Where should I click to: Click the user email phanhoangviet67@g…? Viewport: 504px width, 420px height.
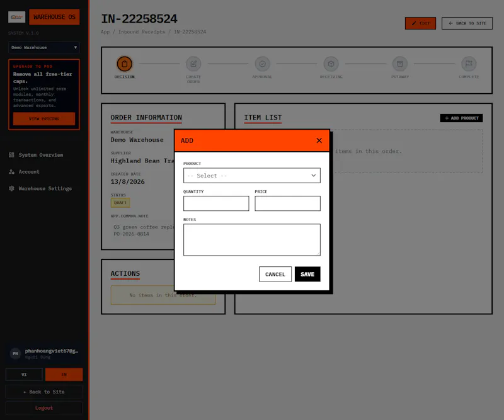coord(52,351)
